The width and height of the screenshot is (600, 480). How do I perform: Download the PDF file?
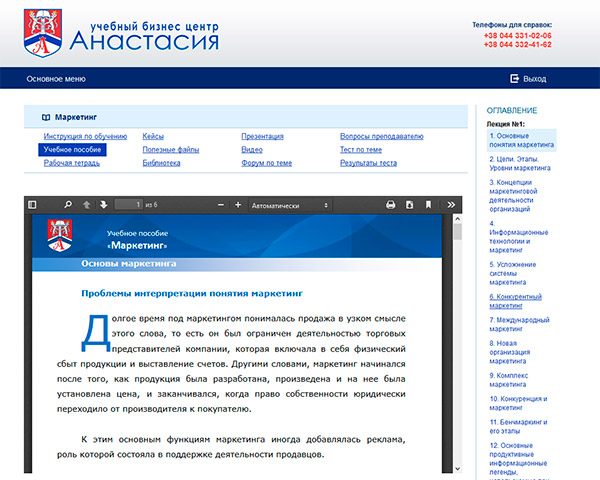coord(409,205)
